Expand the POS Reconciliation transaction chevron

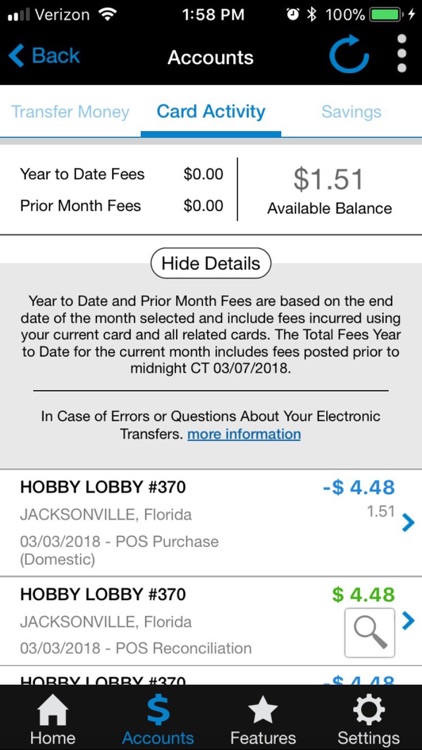[408, 621]
